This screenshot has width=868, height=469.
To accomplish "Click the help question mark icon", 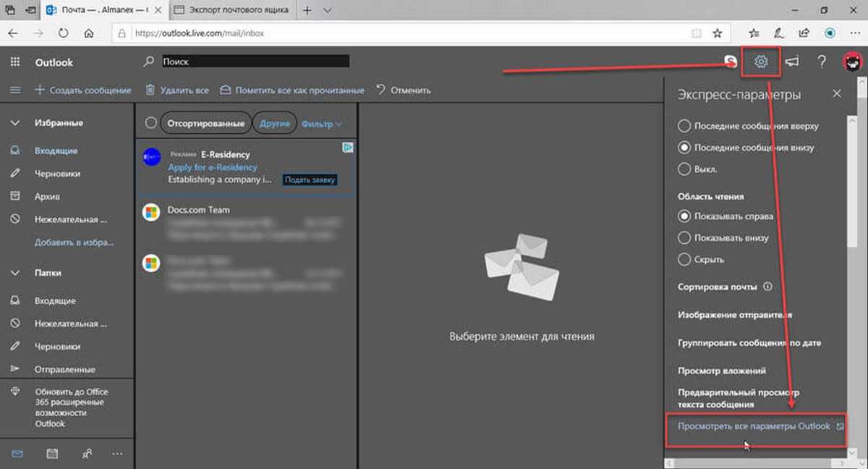I will tap(822, 62).
